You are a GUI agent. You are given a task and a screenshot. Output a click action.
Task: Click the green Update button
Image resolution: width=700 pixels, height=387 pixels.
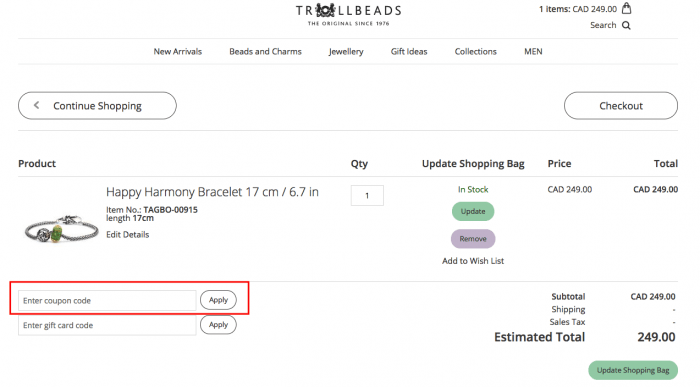[x=473, y=211]
